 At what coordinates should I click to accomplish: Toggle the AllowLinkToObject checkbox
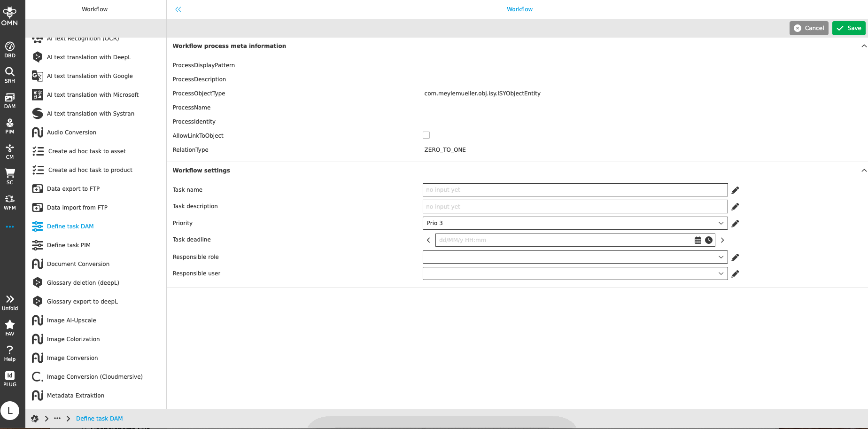click(x=426, y=135)
